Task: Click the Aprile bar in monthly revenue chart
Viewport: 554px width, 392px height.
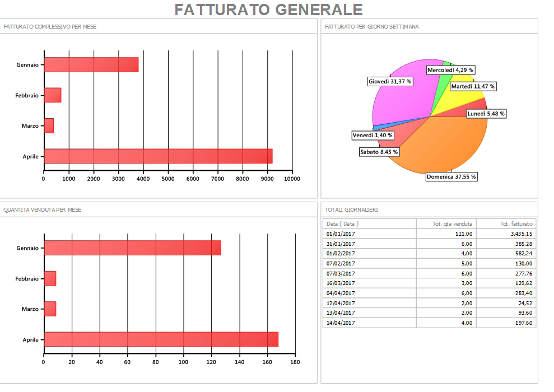Action: pyautogui.click(x=158, y=156)
